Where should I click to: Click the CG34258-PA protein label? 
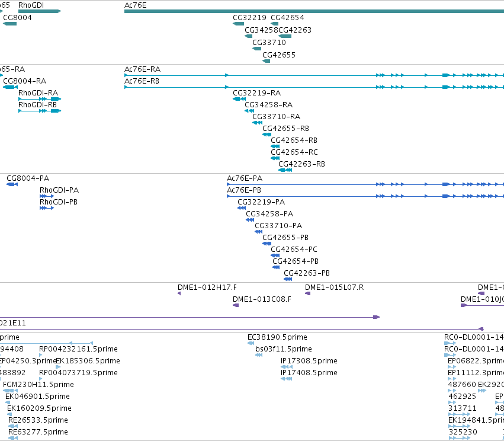pyautogui.click(x=269, y=214)
